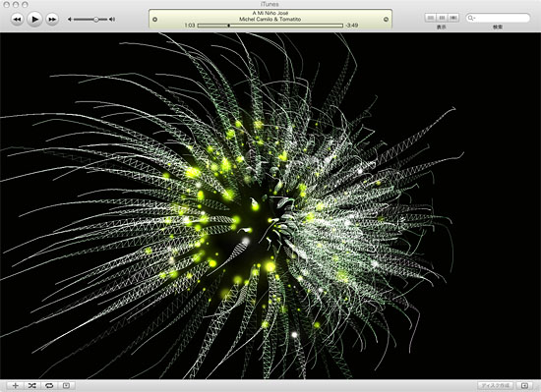Click the bottom-right eject button
Screen dimensions: 541x392
(524, 385)
